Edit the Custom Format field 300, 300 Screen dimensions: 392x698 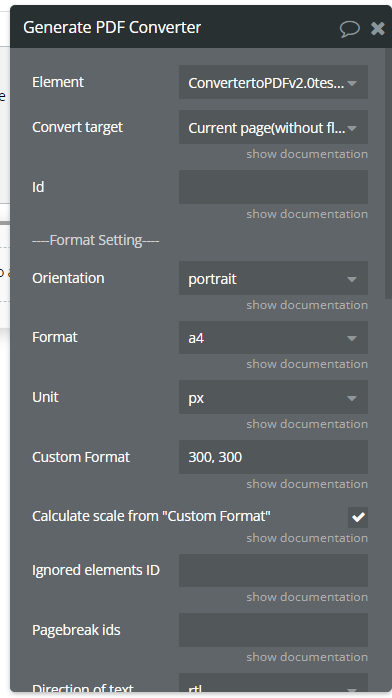[x=273, y=457]
